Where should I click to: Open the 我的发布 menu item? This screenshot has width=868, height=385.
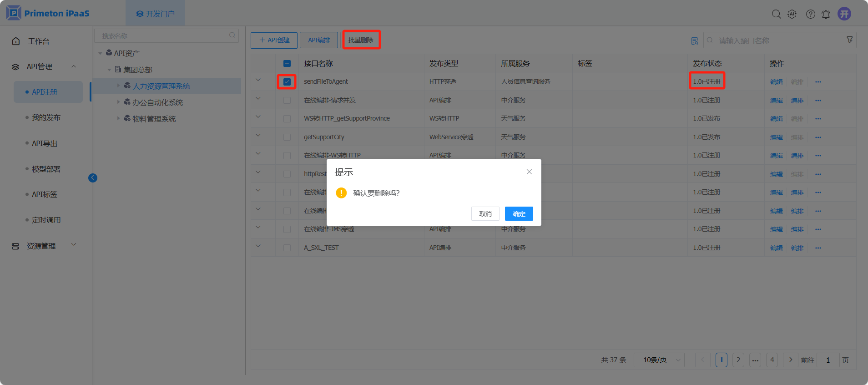[x=46, y=118]
